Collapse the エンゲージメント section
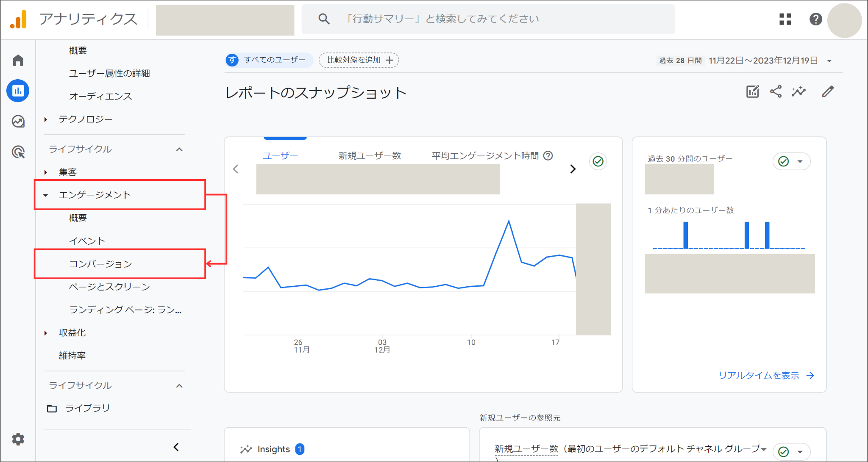The height and width of the screenshot is (462, 868). pyautogui.click(x=46, y=195)
